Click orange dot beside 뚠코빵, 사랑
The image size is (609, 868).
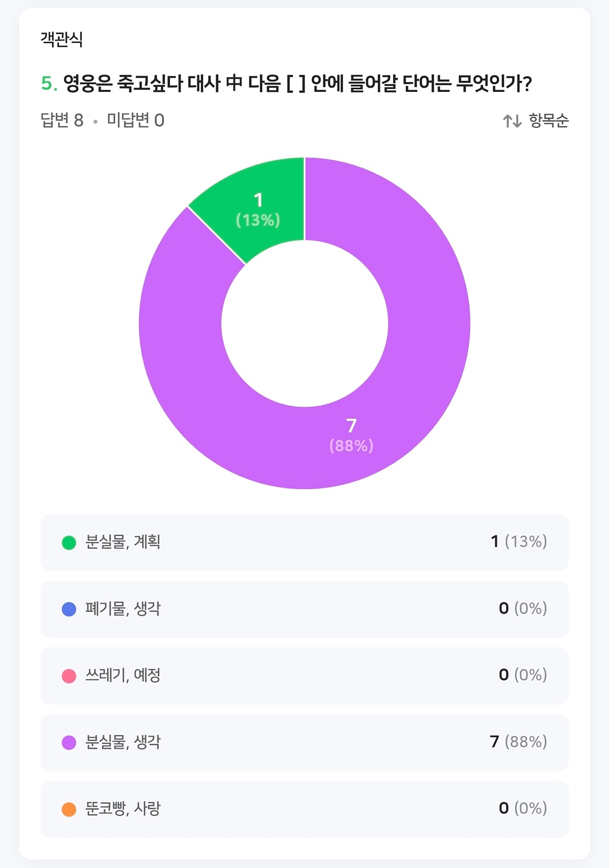pyautogui.click(x=69, y=809)
